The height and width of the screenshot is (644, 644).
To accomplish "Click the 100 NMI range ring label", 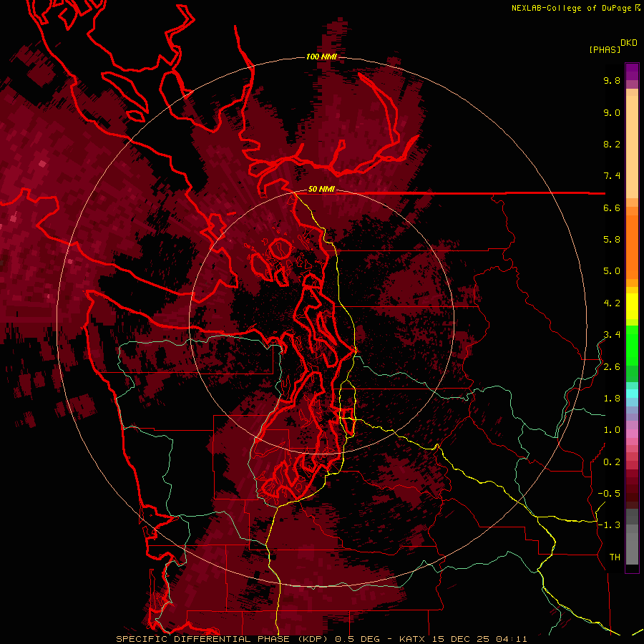I will [321, 57].
